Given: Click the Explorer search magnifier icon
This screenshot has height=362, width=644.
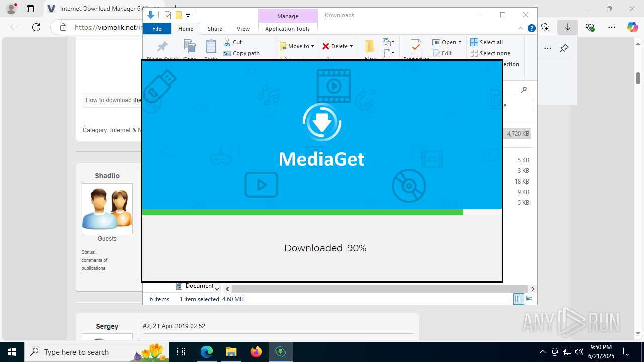Looking at the screenshot, I should click(524, 90).
